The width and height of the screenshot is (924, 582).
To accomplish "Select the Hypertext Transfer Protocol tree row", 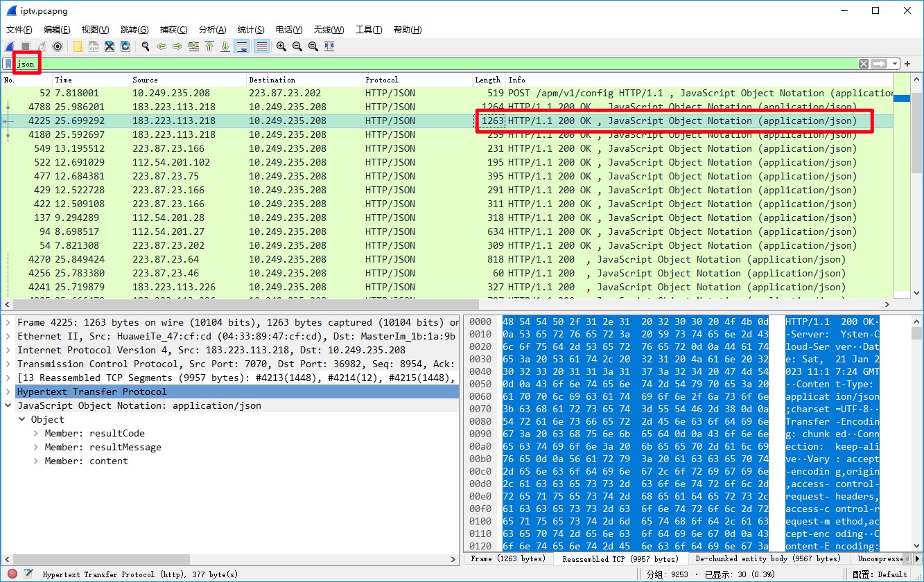I will point(231,391).
